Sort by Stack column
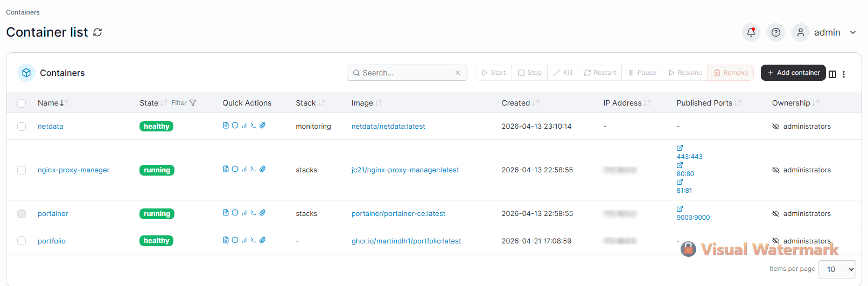 click(310, 103)
